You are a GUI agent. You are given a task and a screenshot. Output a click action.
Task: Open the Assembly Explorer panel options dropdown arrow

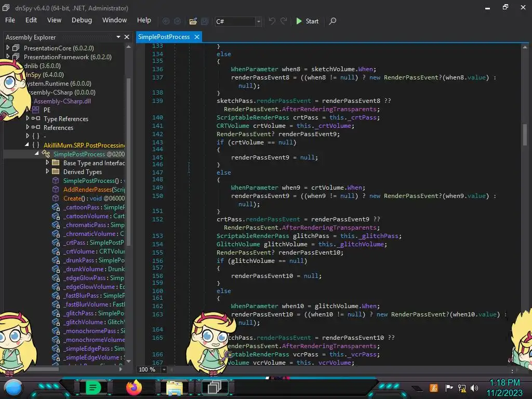click(x=118, y=37)
